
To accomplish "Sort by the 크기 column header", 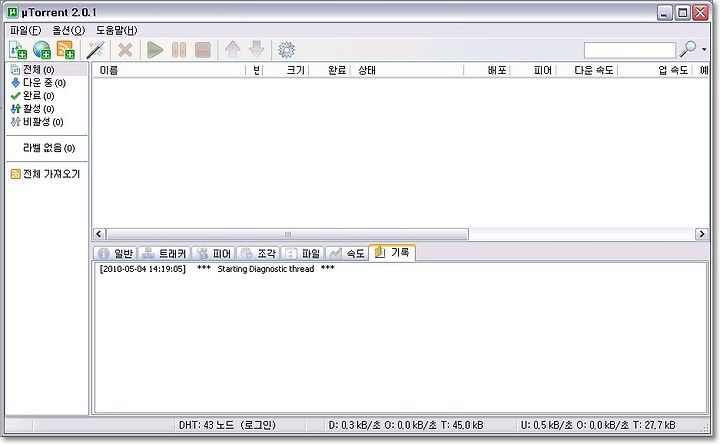I will pyautogui.click(x=286, y=70).
